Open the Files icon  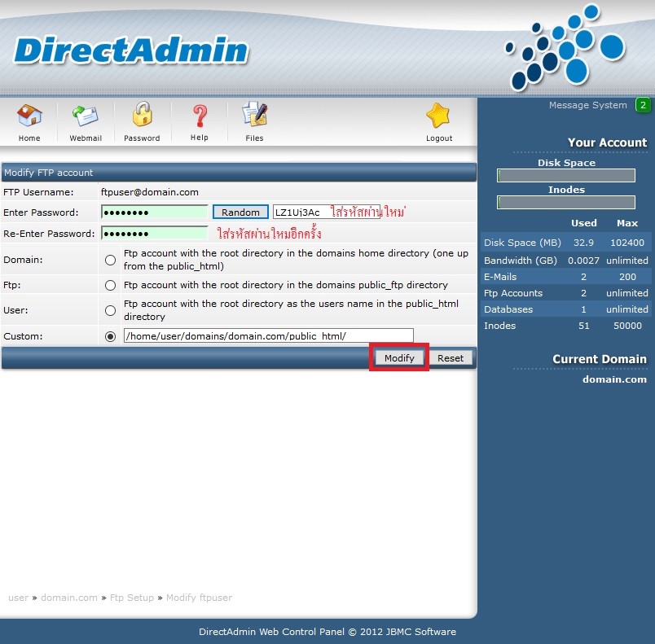click(254, 114)
